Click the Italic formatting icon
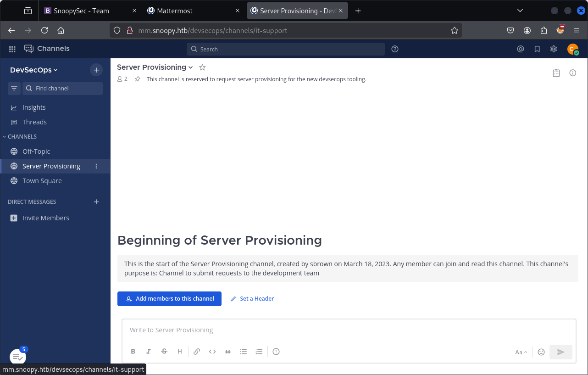 point(149,352)
